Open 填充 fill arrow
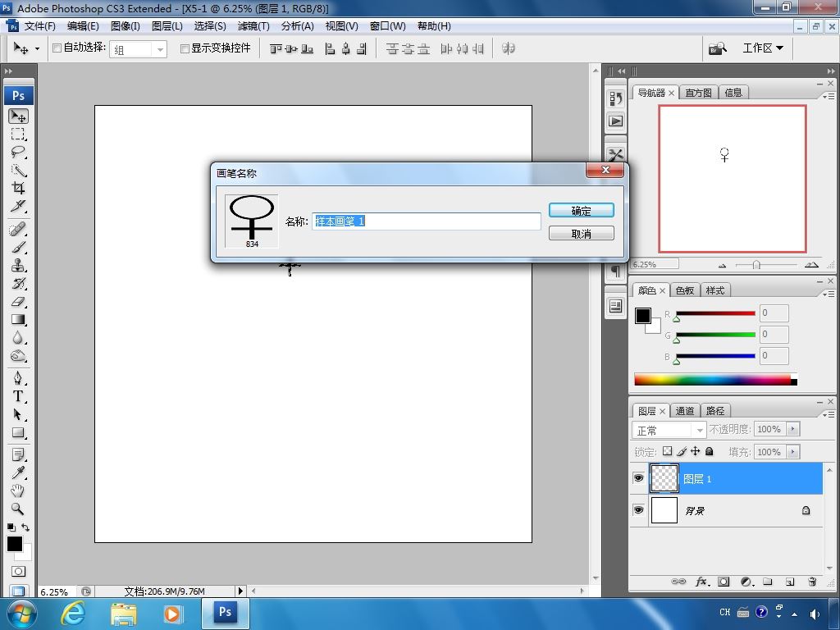The image size is (840, 630). click(793, 452)
